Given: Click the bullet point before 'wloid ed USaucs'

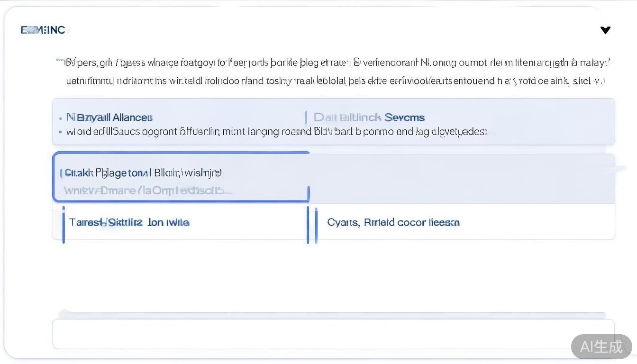Looking at the screenshot, I should (61, 132).
